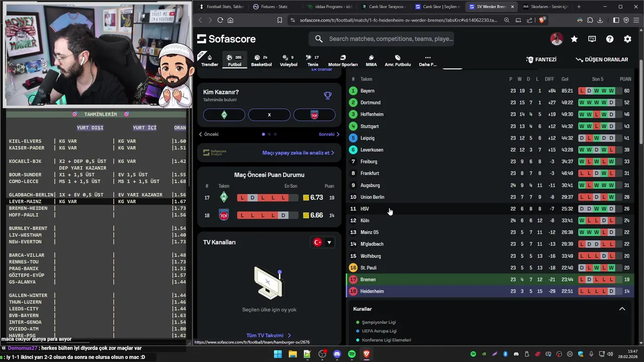This screenshot has height=362, width=644.
Task: Select the Futbol sport tab
Action: point(234,60)
